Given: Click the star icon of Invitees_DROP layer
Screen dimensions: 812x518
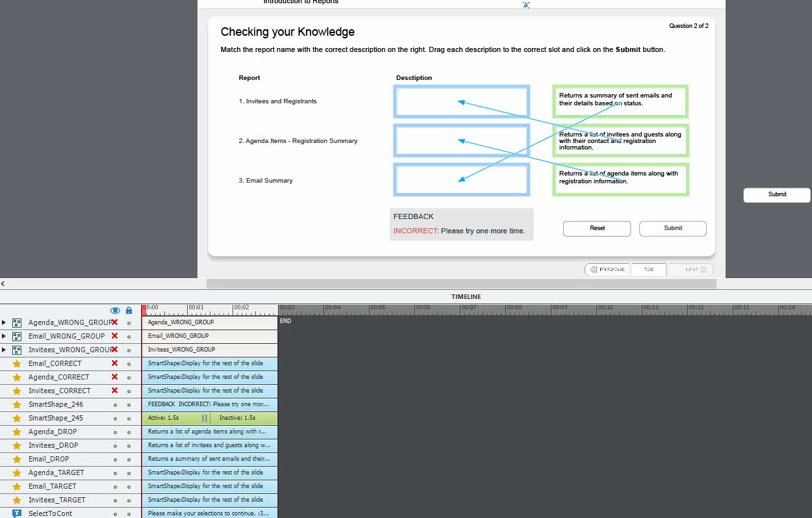Looking at the screenshot, I should coord(17,445).
